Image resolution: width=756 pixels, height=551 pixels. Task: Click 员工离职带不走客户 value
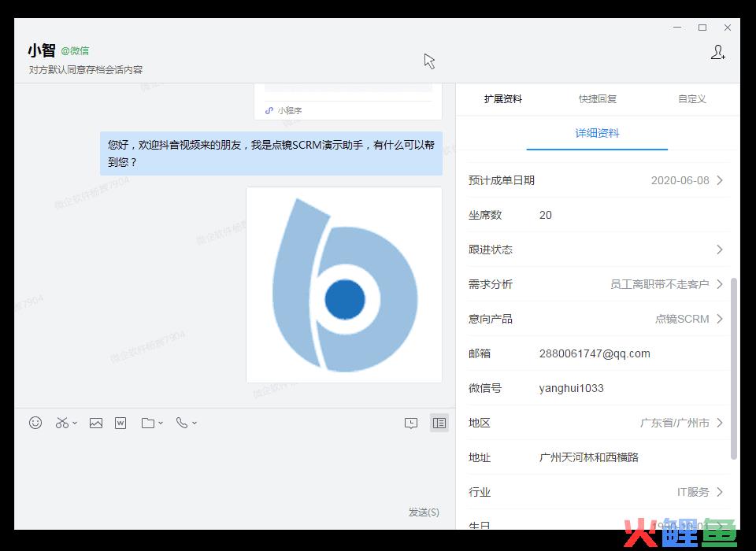(x=660, y=284)
